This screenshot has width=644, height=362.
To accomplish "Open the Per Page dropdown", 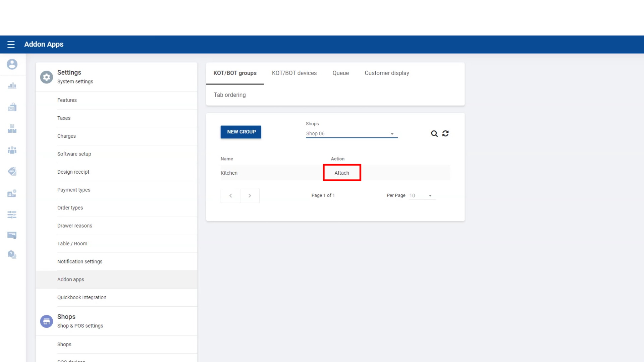I will point(422,195).
